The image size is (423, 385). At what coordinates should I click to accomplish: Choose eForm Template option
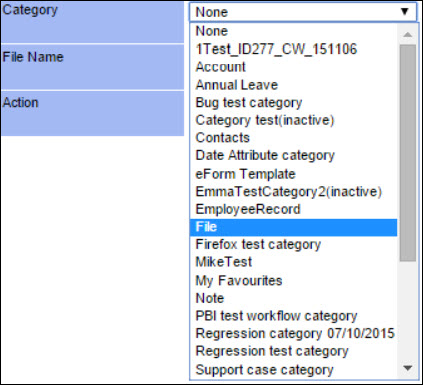(294, 174)
